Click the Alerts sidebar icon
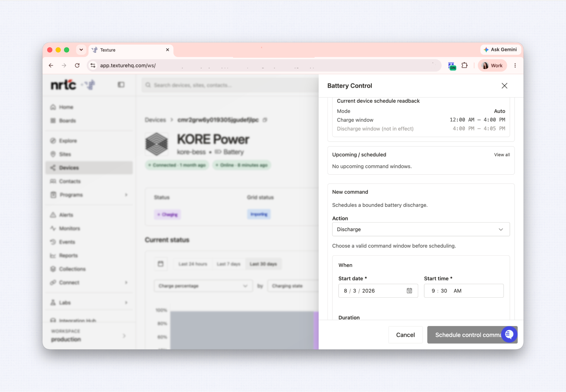This screenshot has height=392, width=566. point(53,215)
